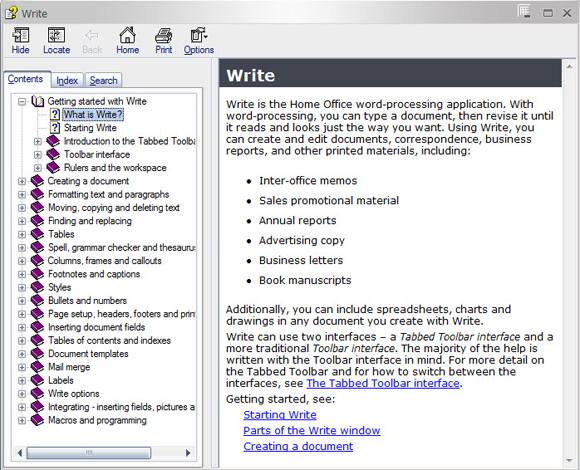Select the Mail merge entry
580x470 pixels.
(x=69, y=367)
